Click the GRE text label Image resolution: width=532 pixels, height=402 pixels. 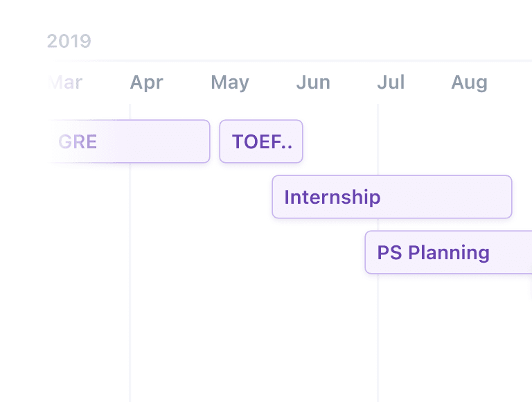(78, 141)
